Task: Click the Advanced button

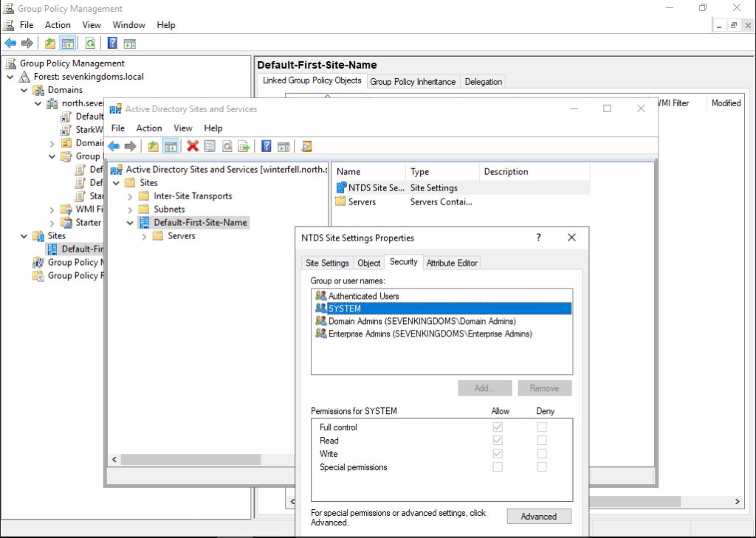Action: click(x=539, y=517)
